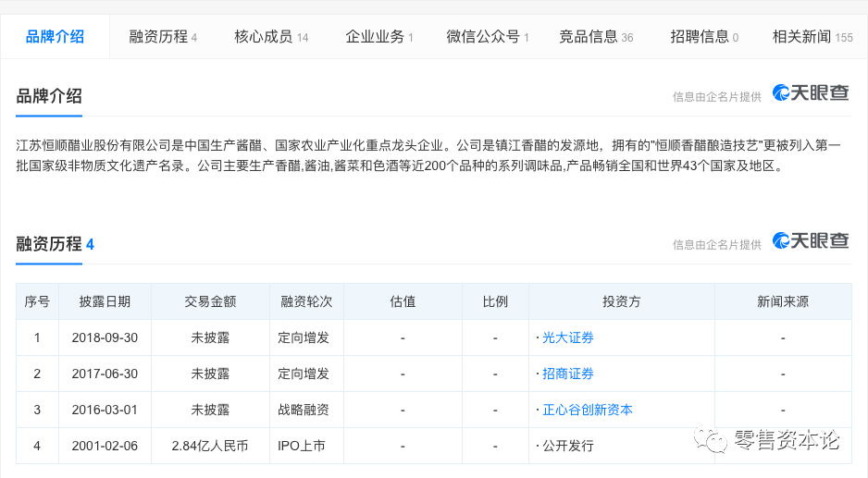This screenshot has height=478, width=868.
Task: Select the date cell 2001-02-06
Action: click(105, 446)
